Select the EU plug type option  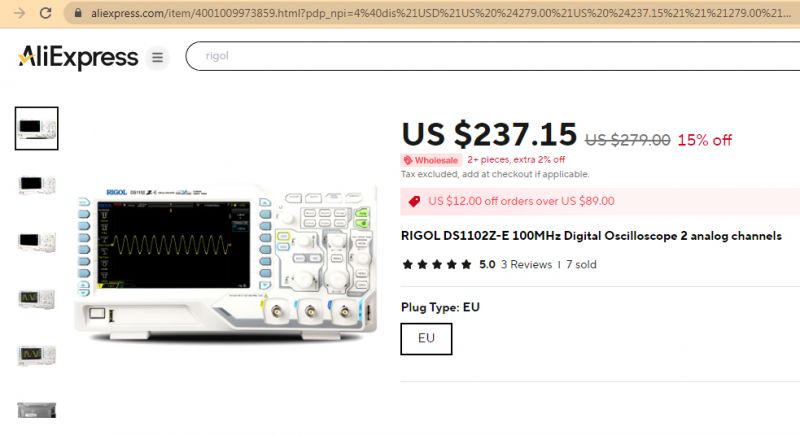coord(426,339)
